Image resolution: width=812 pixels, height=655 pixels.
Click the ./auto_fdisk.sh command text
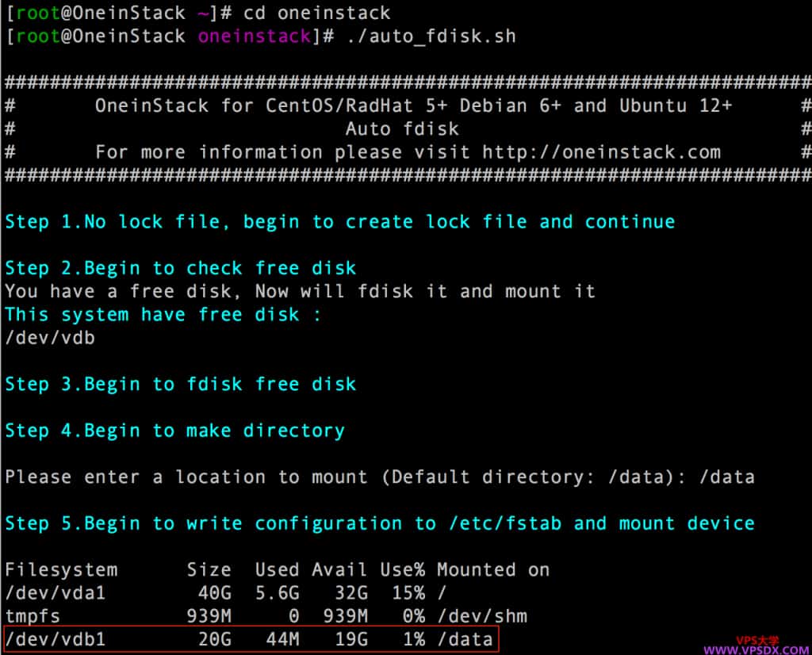[431, 36]
